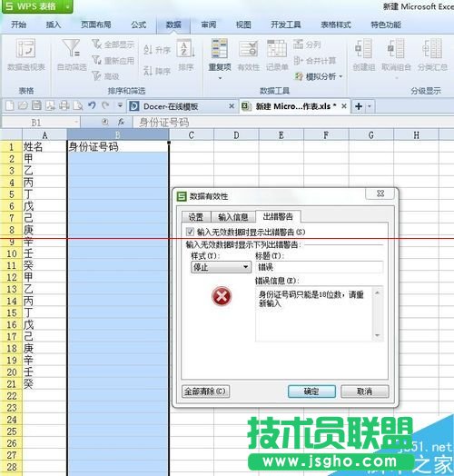Switch to the 设置 tab in dialog
Image resolution: width=454 pixels, height=476 pixels.
click(196, 217)
